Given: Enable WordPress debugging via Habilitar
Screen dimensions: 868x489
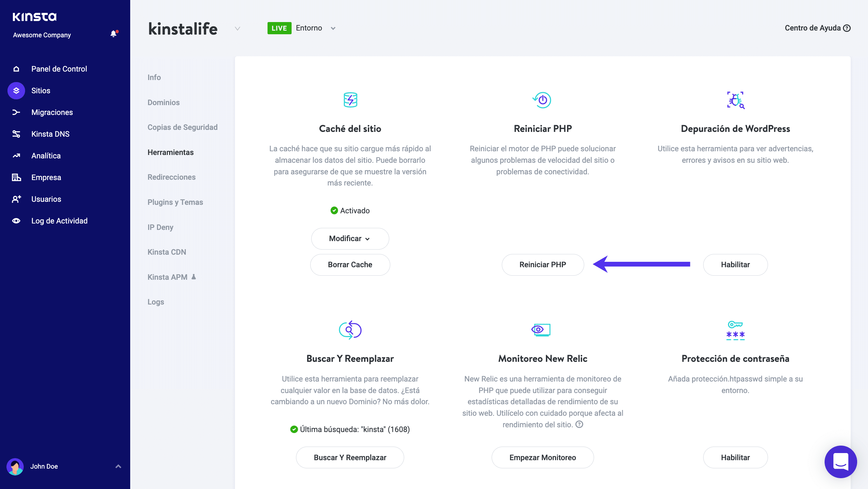Looking at the screenshot, I should 735,265.
